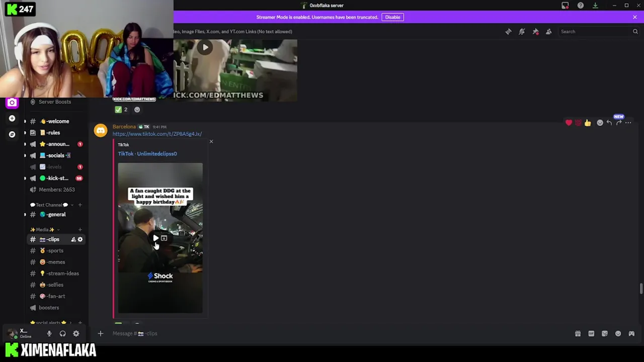
Task: Play the video above from Kick
Action: tap(205, 48)
